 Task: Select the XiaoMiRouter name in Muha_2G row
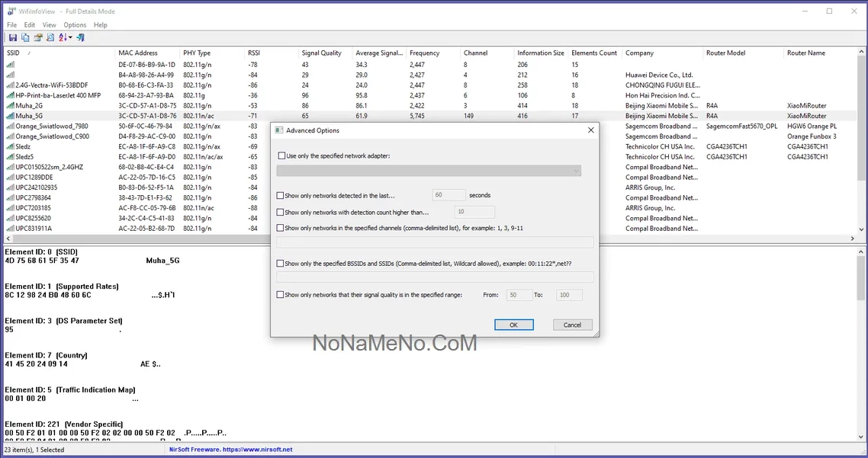click(806, 106)
